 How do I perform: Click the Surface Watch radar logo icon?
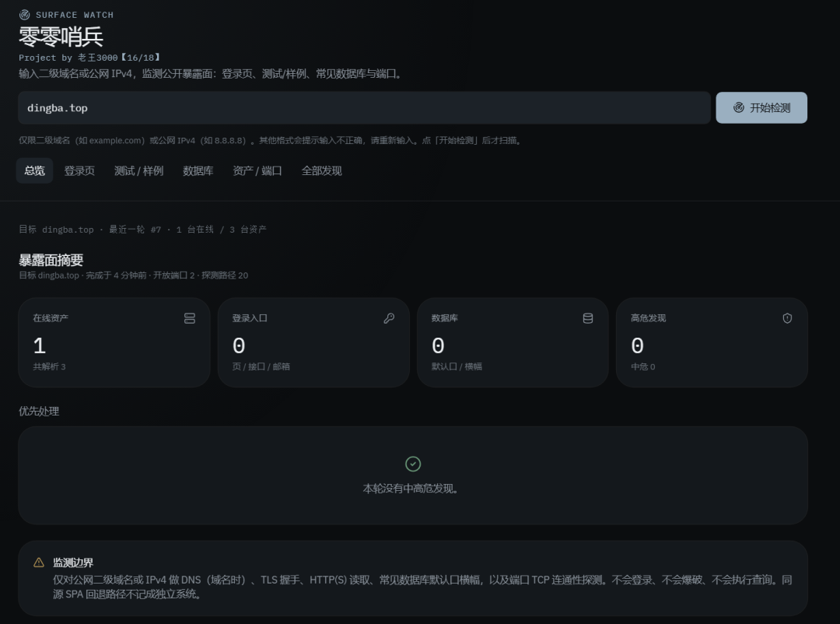(25, 15)
